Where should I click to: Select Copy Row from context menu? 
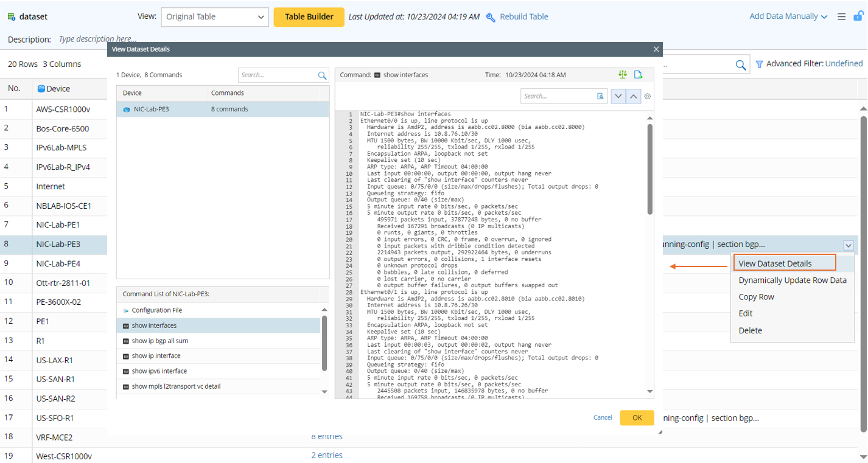(x=756, y=297)
